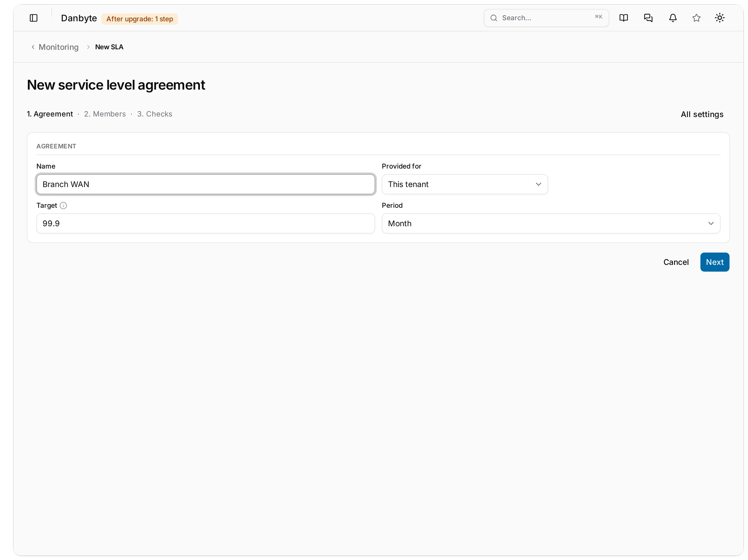Click the Cancel button
Image resolution: width=748 pixels, height=560 pixels.
click(x=676, y=262)
